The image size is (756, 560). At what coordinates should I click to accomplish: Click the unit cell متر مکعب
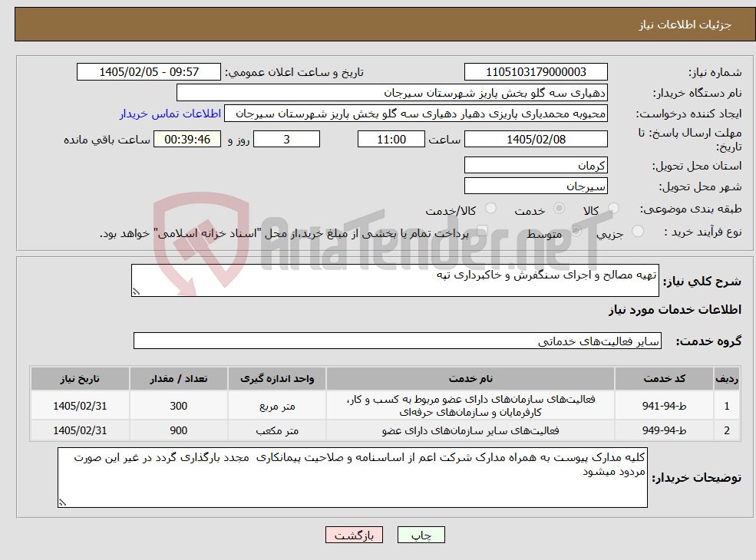click(277, 430)
